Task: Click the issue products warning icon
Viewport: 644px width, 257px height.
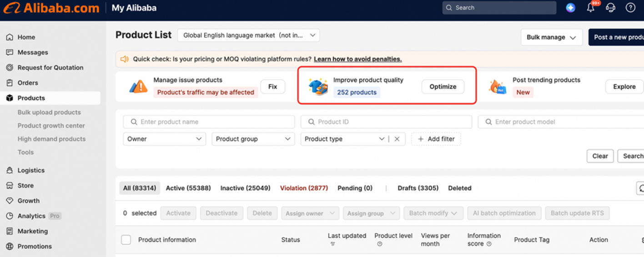Action: point(138,86)
